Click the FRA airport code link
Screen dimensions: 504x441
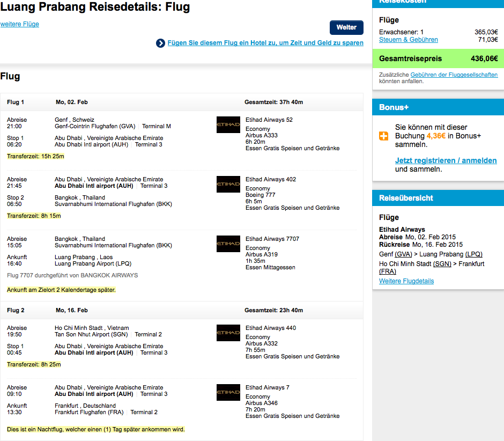[388, 271]
